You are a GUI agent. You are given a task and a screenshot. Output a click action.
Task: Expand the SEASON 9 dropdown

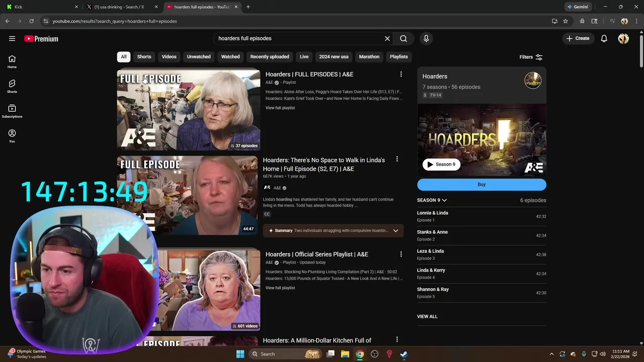tap(432, 200)
